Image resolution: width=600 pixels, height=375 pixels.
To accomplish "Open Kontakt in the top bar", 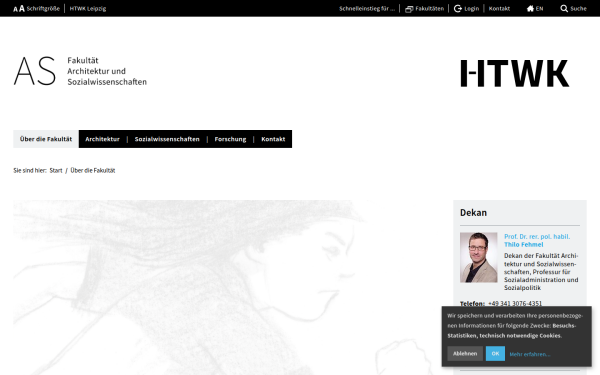I will coord(499,8).
